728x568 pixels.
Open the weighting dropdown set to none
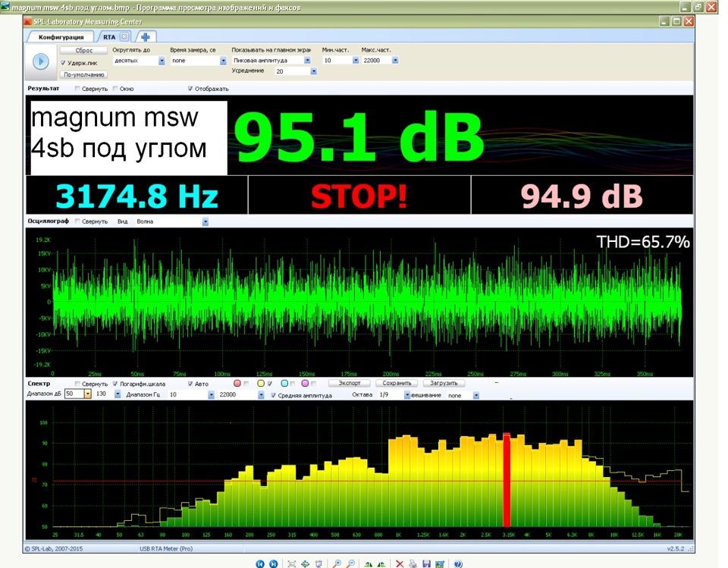[x=476, y=396]
